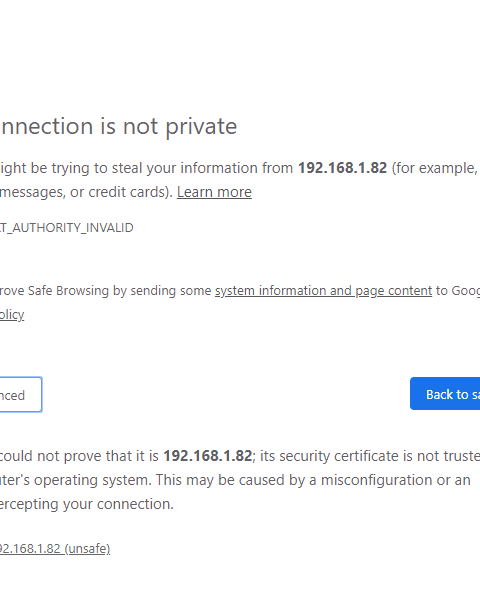This screenshot has width=480, height=590.
Task: Click the word 'private' in the heading
Action: tap(201, 127)
